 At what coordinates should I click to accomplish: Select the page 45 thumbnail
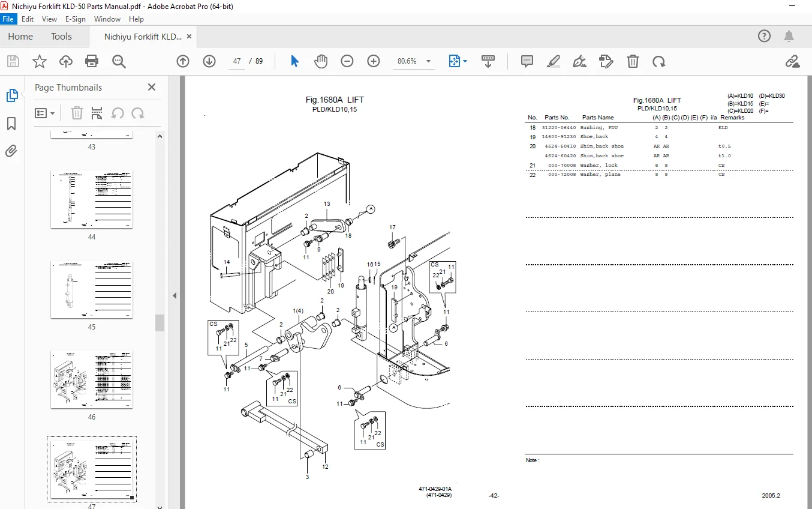coord(92,290)
